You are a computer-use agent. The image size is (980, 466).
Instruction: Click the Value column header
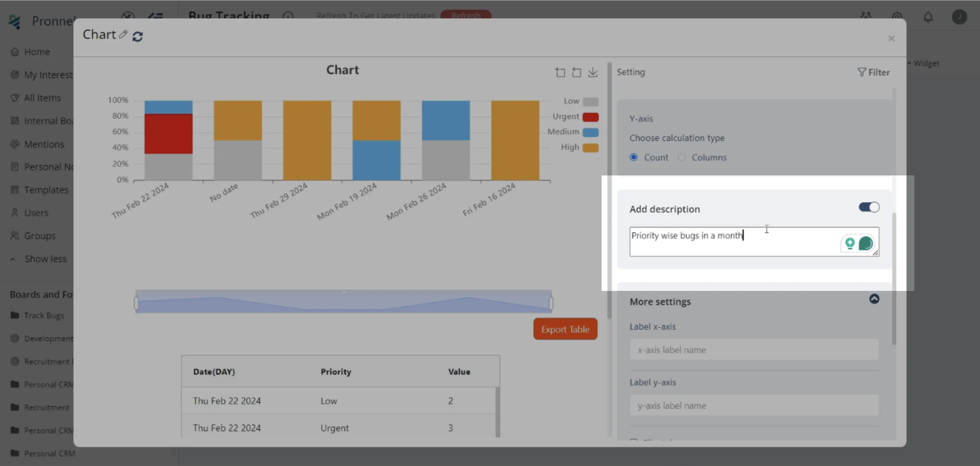tap(459, 372)
